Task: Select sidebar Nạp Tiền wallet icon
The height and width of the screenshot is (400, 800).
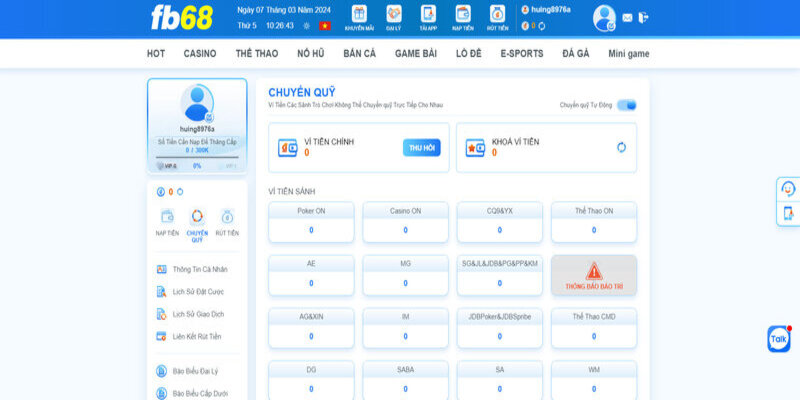Action: [x=167, y=216]
